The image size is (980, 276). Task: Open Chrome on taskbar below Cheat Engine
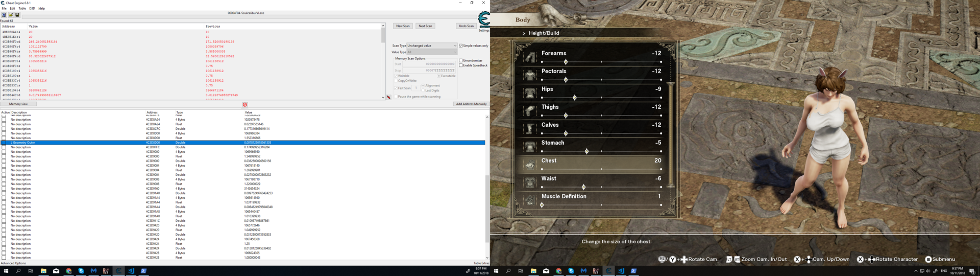coord(68,271)
